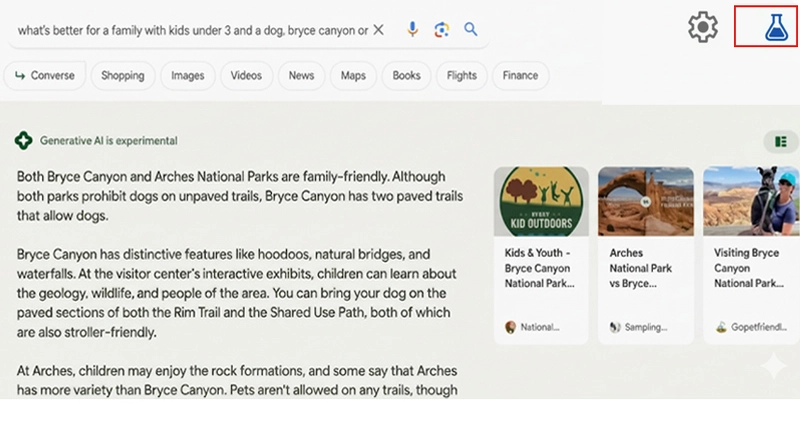Switch to the Images tab
The image size is (800, 440).
(187, 76)
